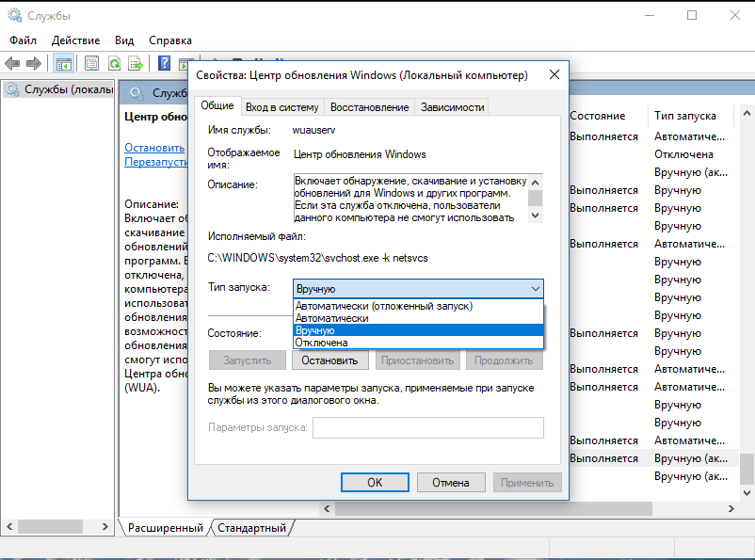Click the service name wuauserv text
The width and height of the screenshot is (755, 560).
[313, 130]
